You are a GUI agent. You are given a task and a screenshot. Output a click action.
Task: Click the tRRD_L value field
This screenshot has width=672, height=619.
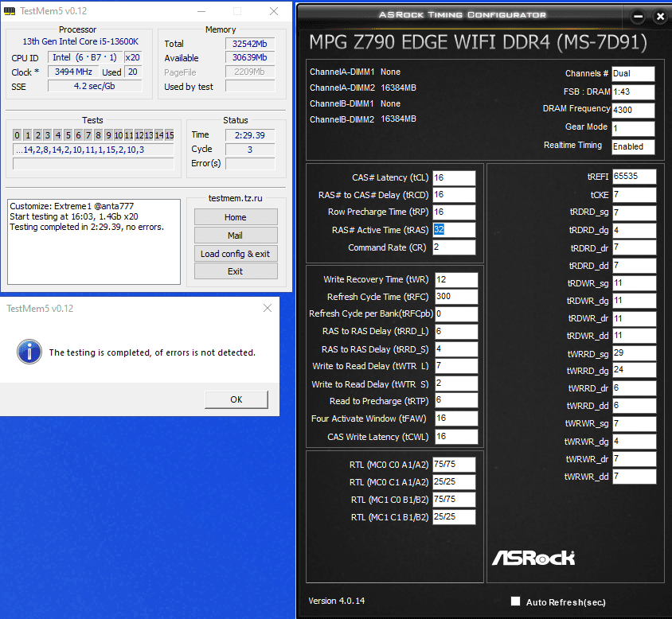click(x=456, y=332)
